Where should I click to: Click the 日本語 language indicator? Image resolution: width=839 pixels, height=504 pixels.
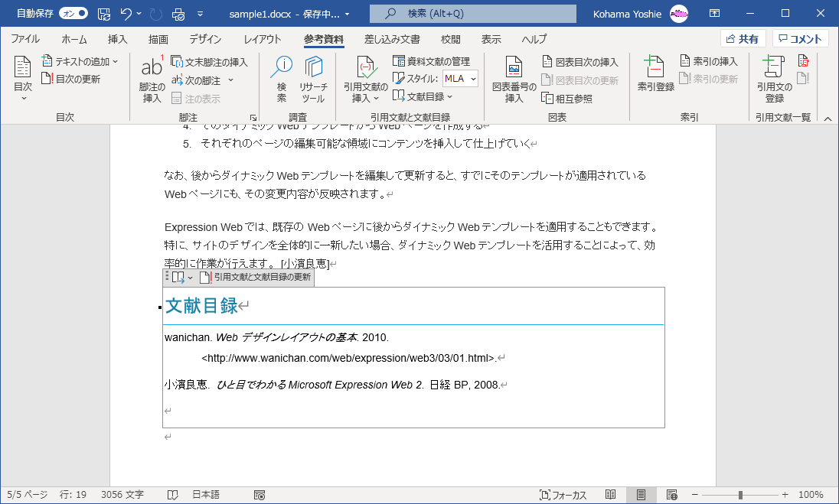(206, 495)
